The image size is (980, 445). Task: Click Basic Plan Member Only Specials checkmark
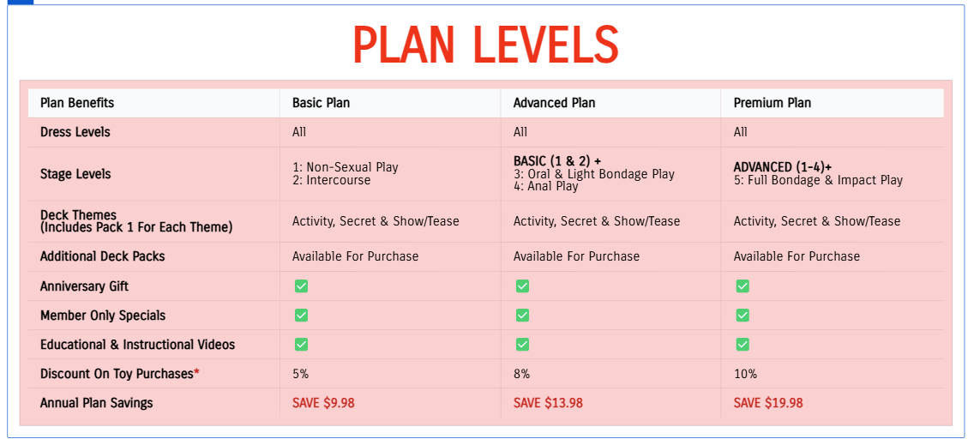(x=301, y=316)
